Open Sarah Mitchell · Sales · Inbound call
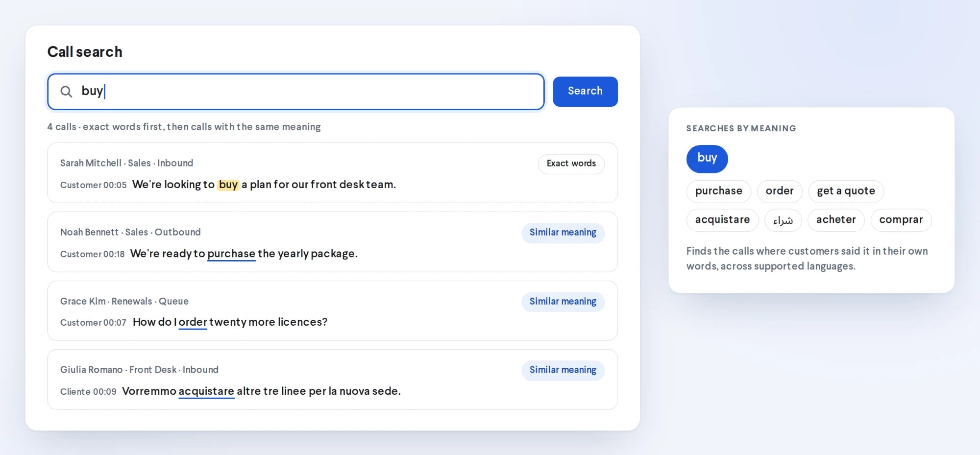Screen dimensions: 980x455 (x=332, y=173)
